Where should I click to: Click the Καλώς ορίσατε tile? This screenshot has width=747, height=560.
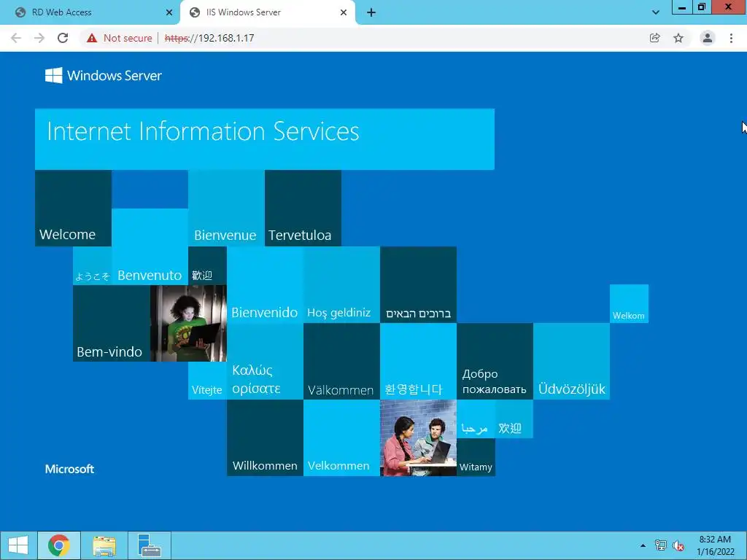point(265,362)
